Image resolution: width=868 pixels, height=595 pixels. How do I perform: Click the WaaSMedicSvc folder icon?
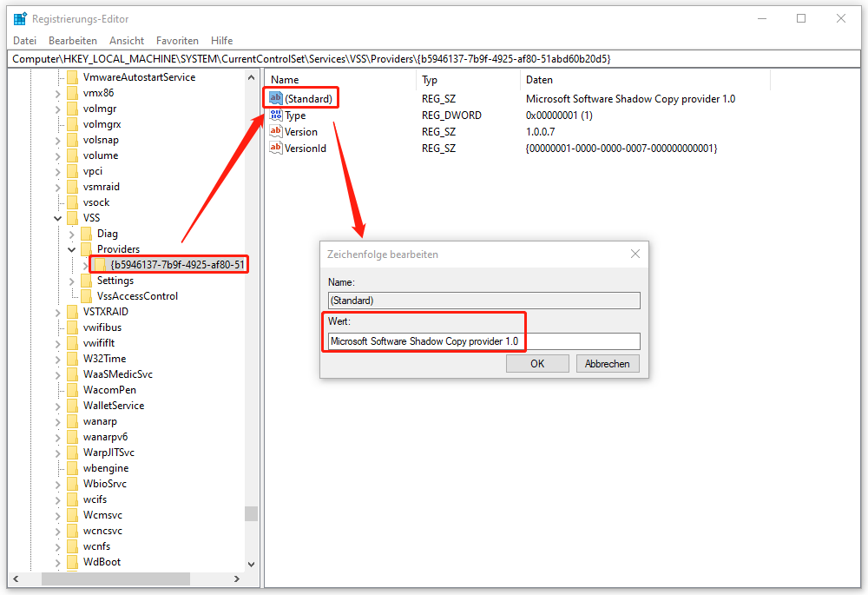[73, 374]
